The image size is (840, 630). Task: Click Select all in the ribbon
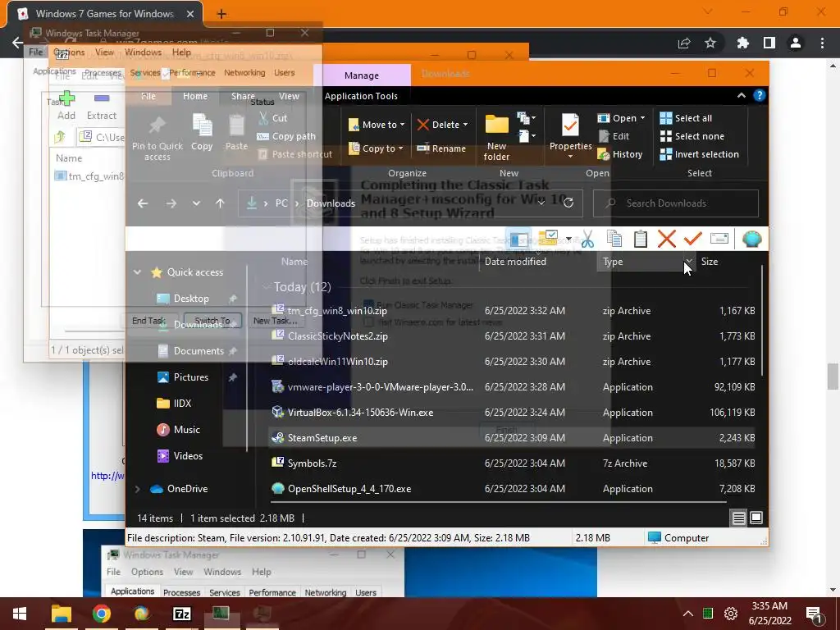pyautogui.click(x=687, y=118)
